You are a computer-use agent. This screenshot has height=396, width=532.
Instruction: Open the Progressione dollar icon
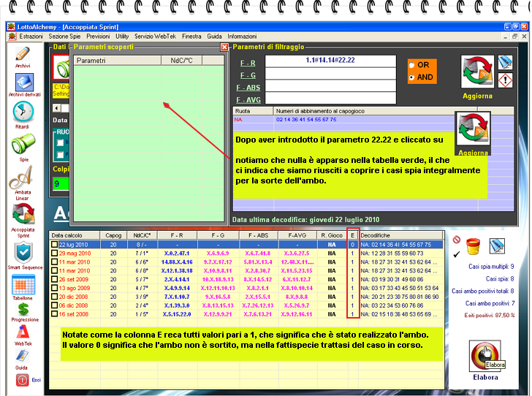(x=23, y=309)
